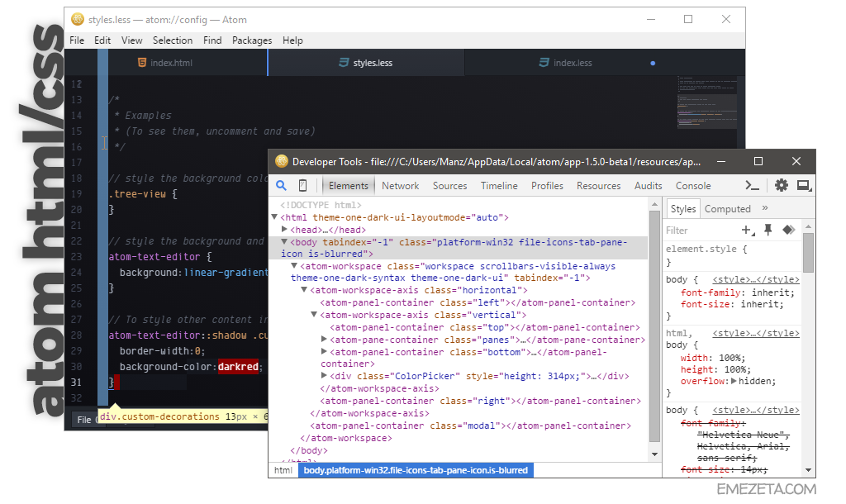Open DevTools settings gear
The width and height of the screenshot is (846, 504).
coord(782,186)
